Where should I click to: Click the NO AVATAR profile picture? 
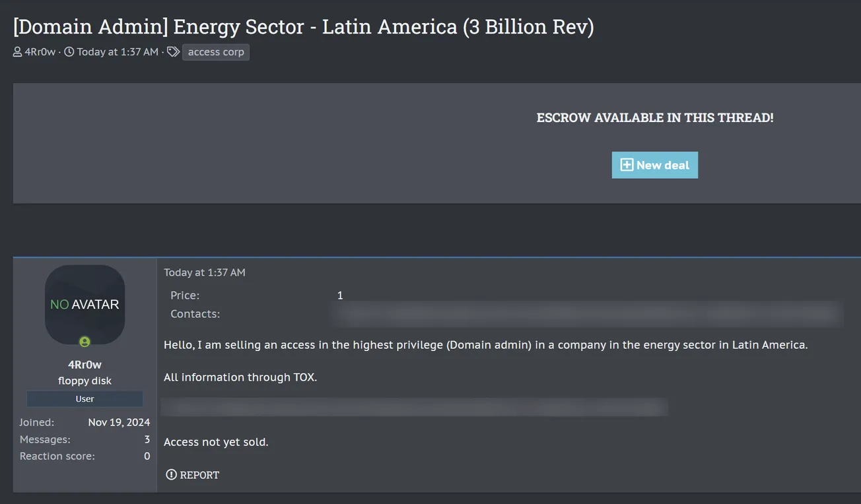(x=85, y=304)
